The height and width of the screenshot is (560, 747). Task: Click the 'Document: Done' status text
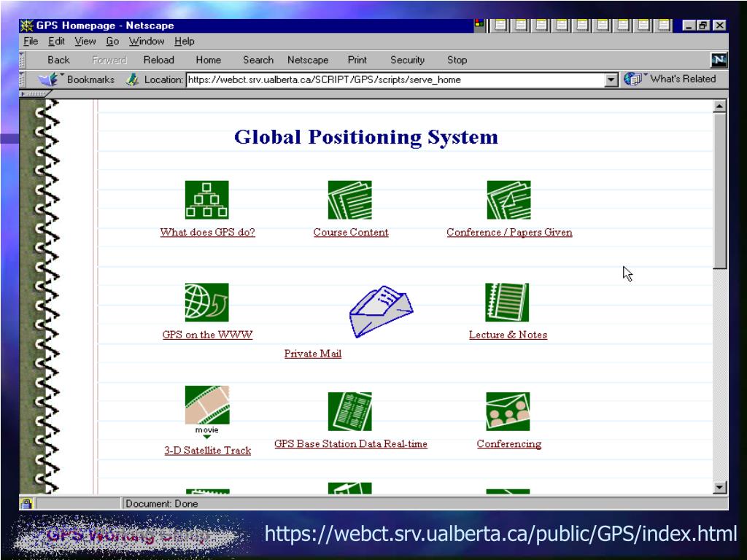pos(161,503)
